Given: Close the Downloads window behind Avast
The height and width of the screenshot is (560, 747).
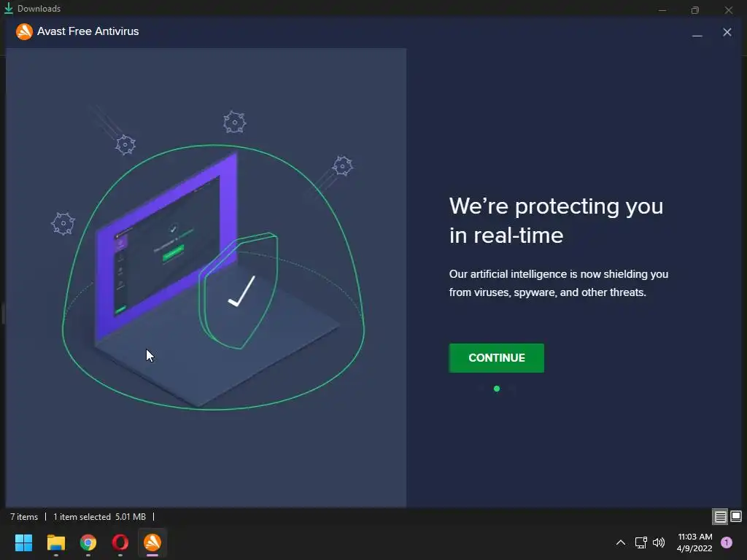Looking at the screenshot, I should pyautogui.click(x=729, y=9).
